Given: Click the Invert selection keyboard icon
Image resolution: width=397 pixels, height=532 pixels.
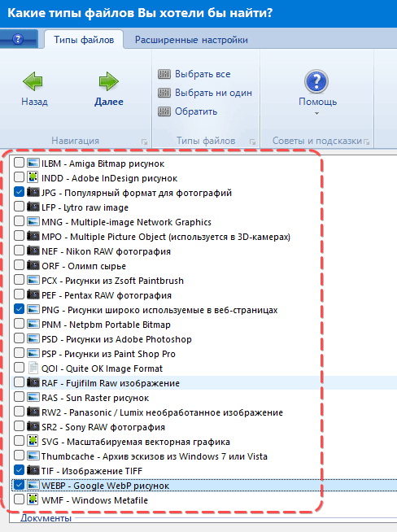Looking at the screenshot, I should [x=164, y=111].
